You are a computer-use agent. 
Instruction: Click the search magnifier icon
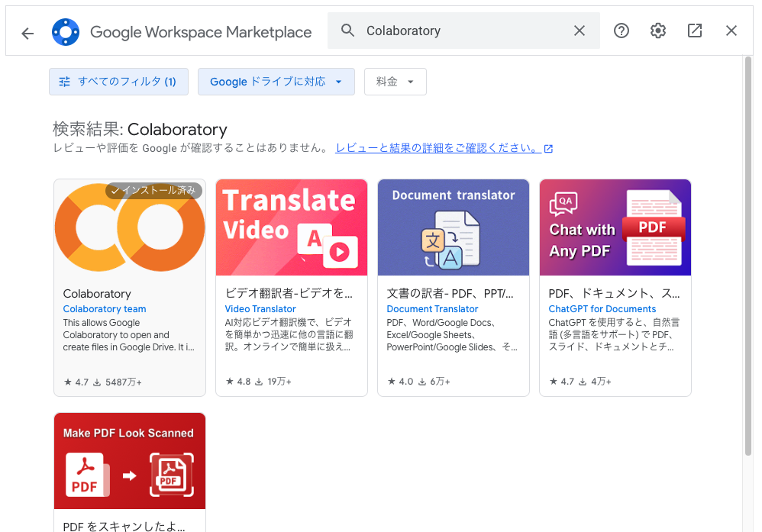coord(347,31)
